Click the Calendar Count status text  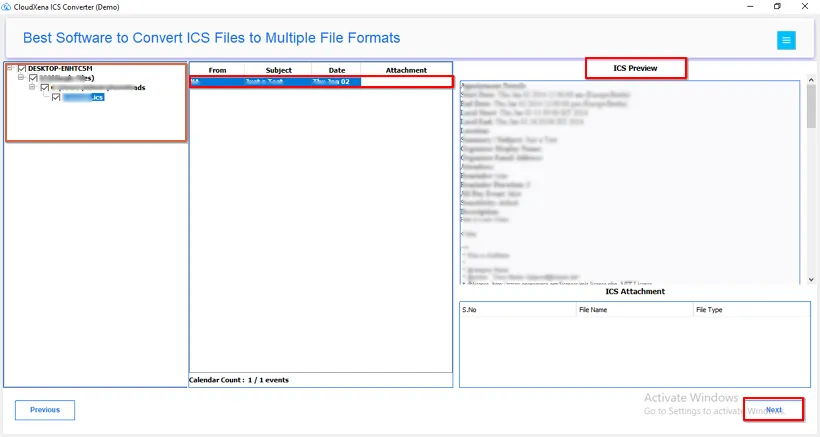click(x=239, y=380)
